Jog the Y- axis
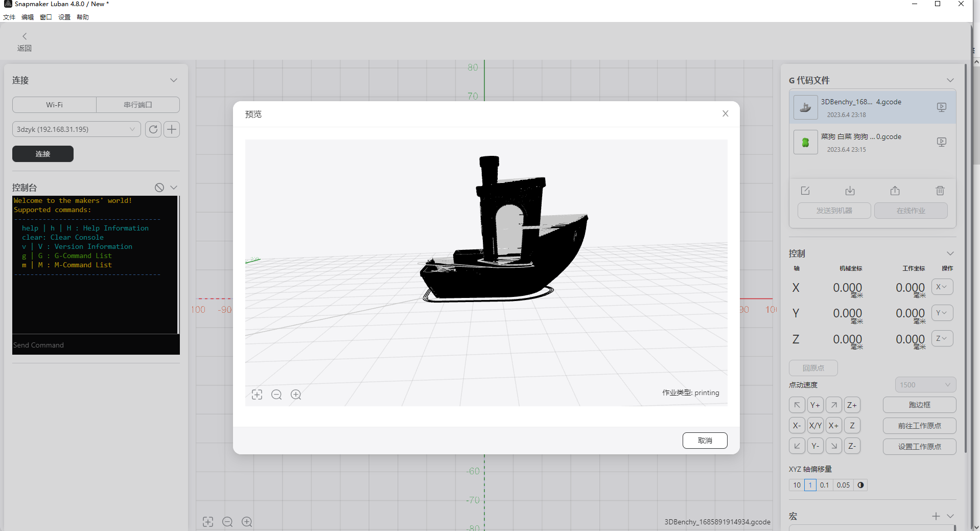This screenshot has width=980, height=531. pos(815,446)
